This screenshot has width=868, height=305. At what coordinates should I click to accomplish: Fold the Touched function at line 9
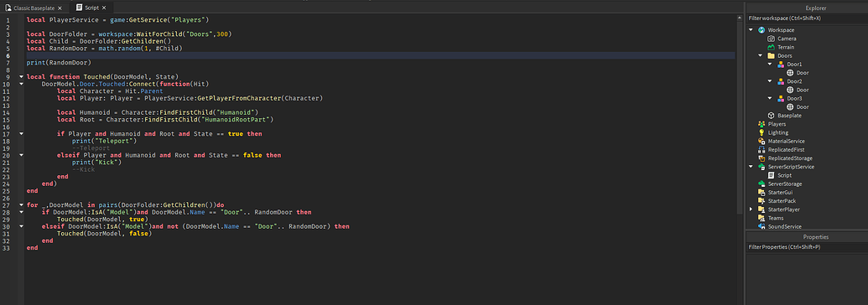click(x=21, y=76)
